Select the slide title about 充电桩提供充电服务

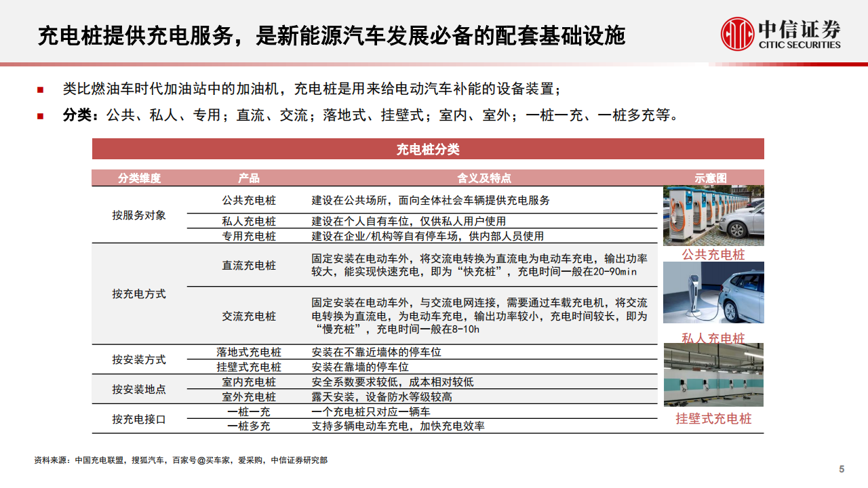pos(332,36)
